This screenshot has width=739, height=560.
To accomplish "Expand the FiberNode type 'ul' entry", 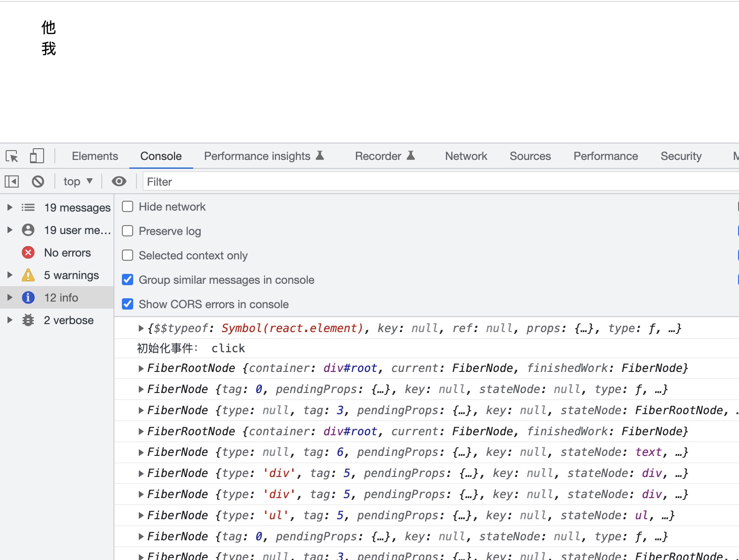I will [x=141, y=515].
